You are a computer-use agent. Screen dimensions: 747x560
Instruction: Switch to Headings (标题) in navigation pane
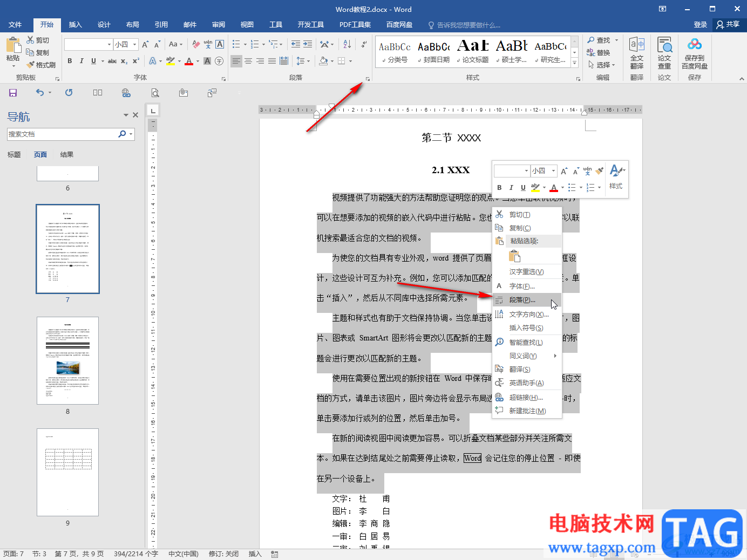click(14, 155)
